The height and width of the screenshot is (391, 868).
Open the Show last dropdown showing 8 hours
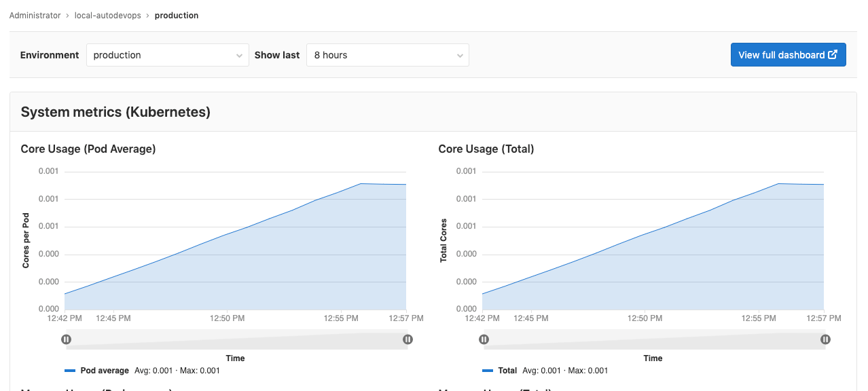click(x=387, y=55)
